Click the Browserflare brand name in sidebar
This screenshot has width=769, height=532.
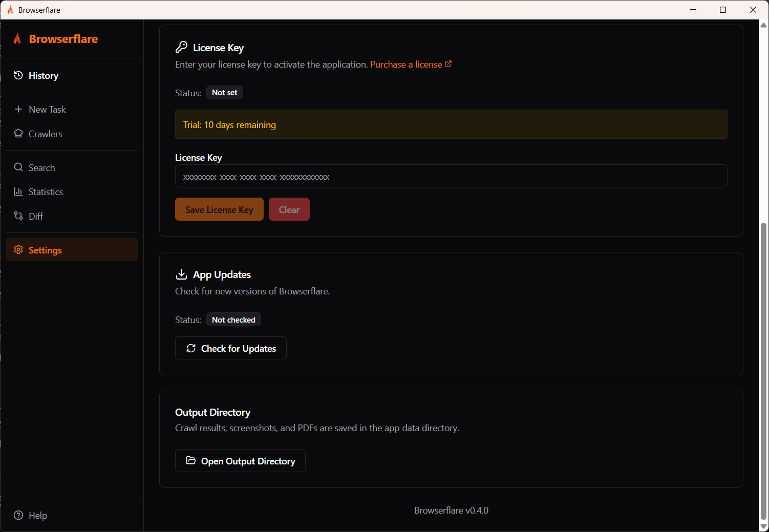pos(63,39)
